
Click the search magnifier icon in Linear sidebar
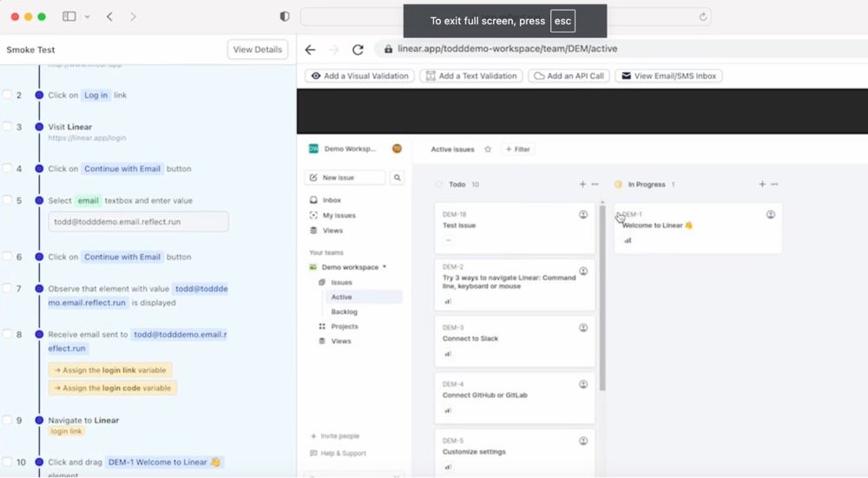(x=397, y=178)
